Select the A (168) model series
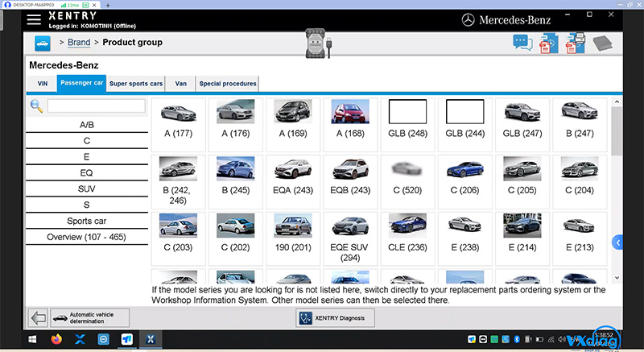The width and height of the screenshot is (644, 352). click(350, 125)
